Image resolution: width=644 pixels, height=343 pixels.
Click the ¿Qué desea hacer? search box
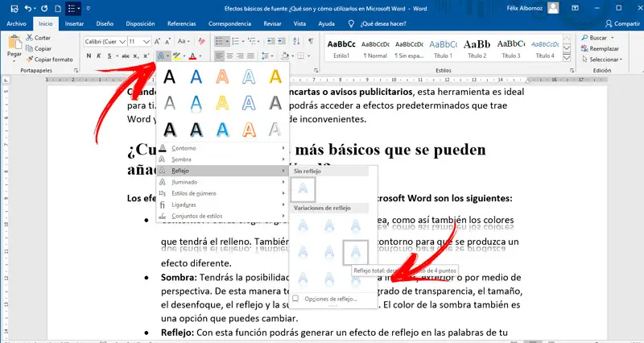383,24
